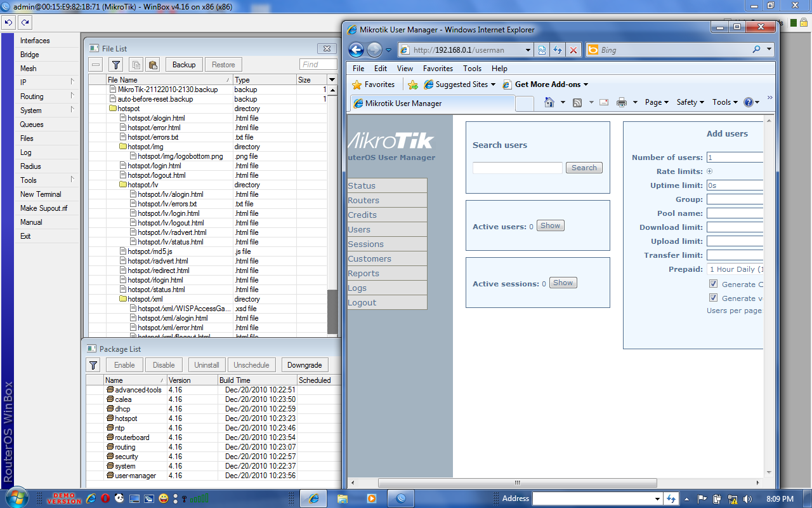Toggle the first Generate checkbox in Add users

[713, 284]
